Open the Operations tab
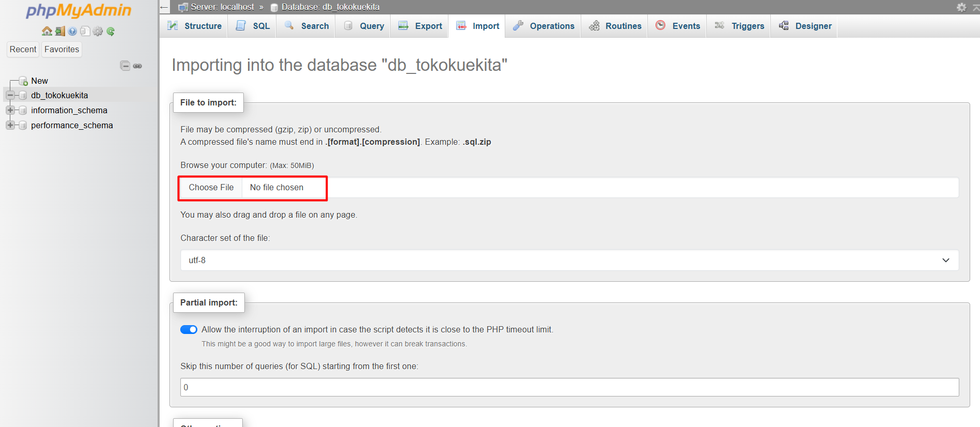The height and width of the screenshot is (427, 980). (543, 26)
